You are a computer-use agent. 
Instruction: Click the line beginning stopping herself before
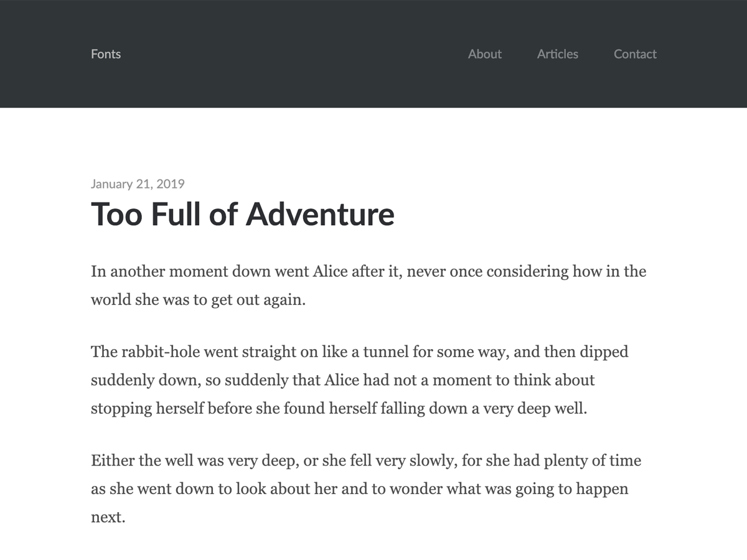click(339, 408)
